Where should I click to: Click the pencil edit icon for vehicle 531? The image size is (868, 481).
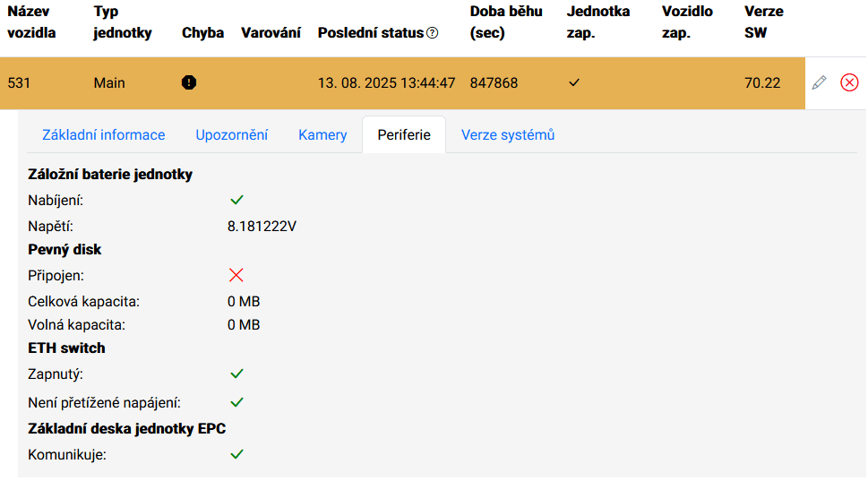click(819, 83)
